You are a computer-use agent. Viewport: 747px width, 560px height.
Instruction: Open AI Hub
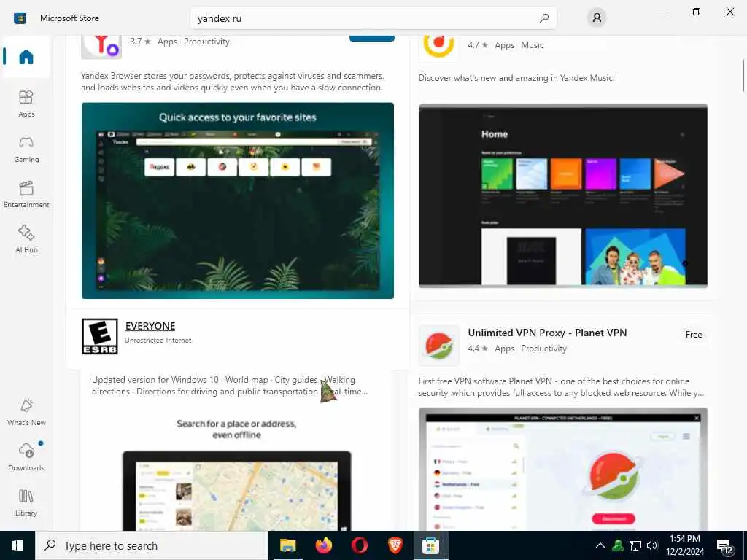click(x=26, y=239)
